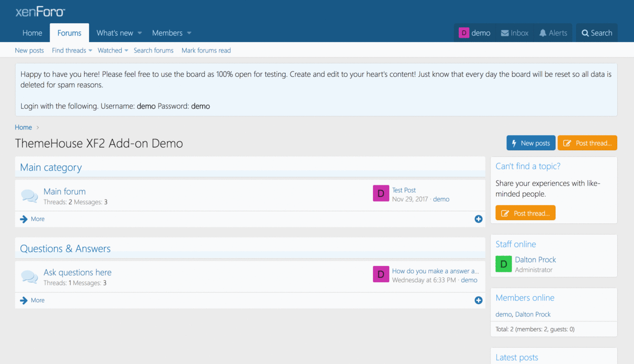Click Post thread button in sidebar
This screenshot has height=364, width=634.
[526, 213]
